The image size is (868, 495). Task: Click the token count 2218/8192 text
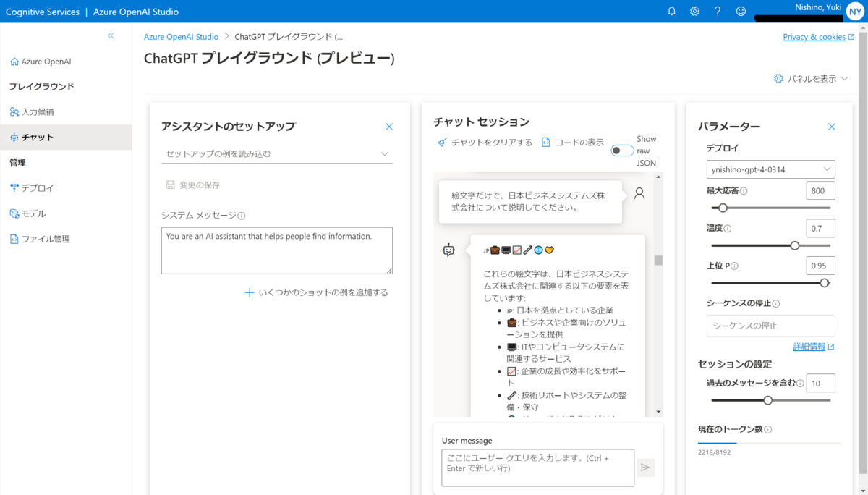[x=713, y=452]
